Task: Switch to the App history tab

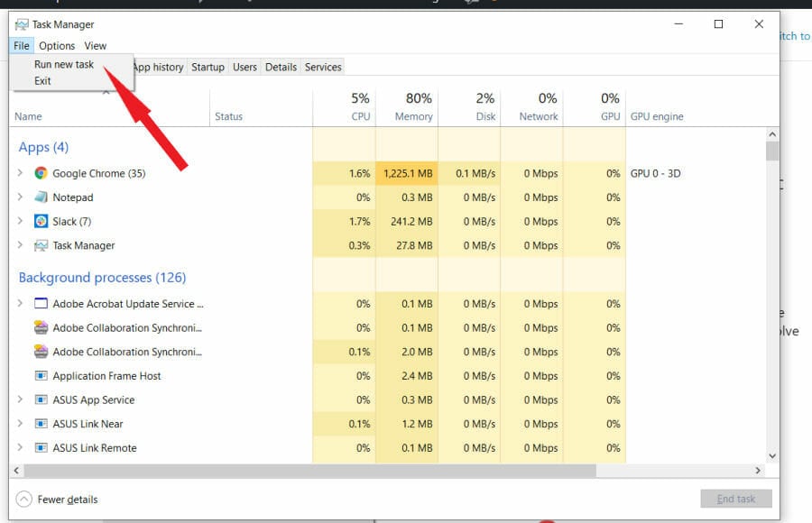Action: point(159,67)
